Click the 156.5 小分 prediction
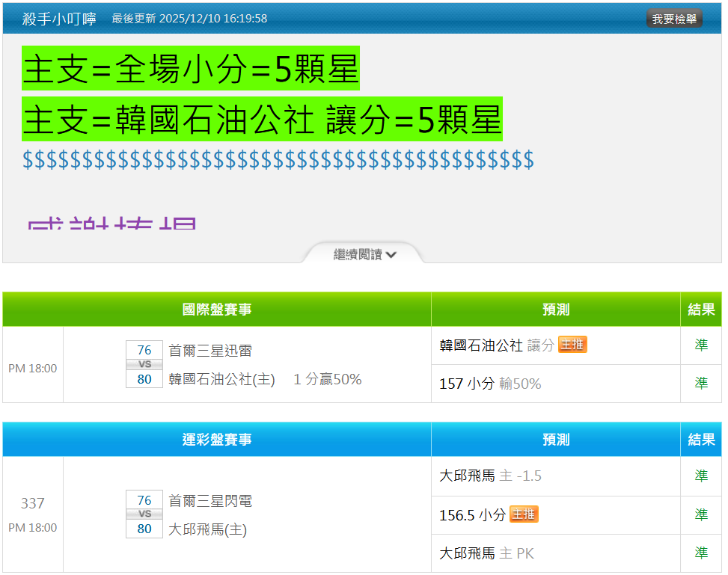The image size is (728, 575). click(472, 515)
